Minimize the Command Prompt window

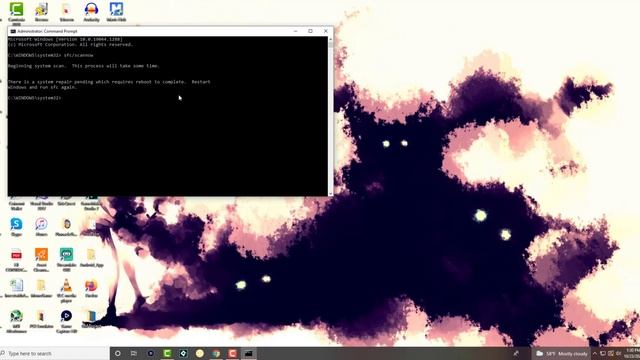click(x=296, y=31)
